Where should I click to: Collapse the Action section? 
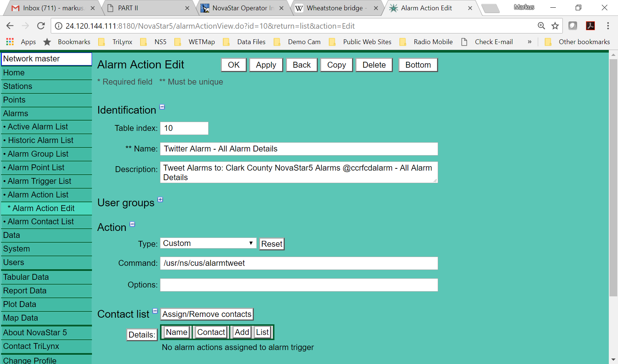click(132, 224)
